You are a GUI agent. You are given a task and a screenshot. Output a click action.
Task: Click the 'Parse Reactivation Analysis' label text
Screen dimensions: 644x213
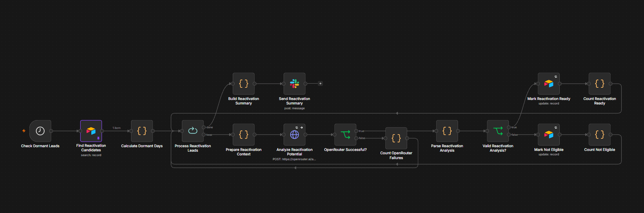[447, 148]
